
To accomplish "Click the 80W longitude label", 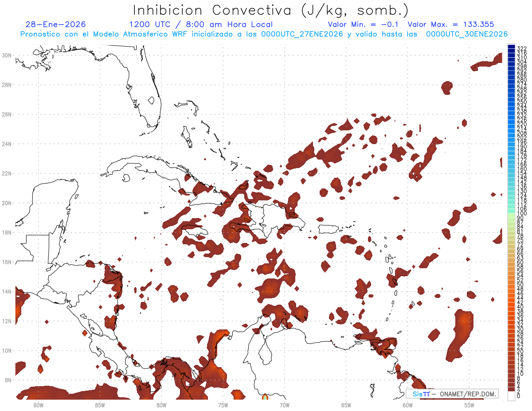I will (161, 405).
